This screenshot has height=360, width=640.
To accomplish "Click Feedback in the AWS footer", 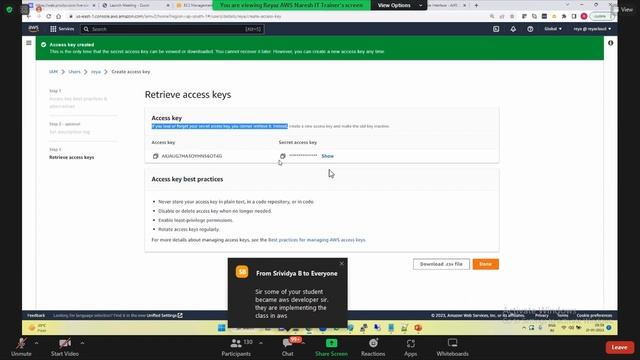I will [x=36, y=316].
